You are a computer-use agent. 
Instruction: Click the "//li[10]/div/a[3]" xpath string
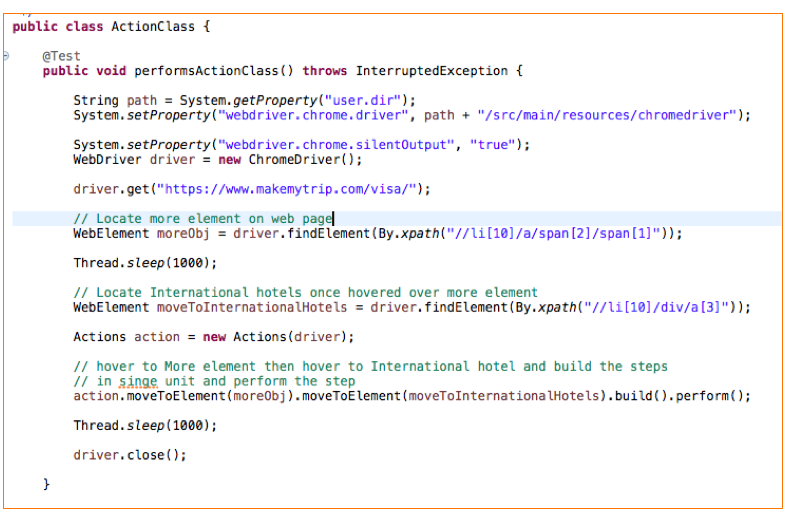click(656, 307)
